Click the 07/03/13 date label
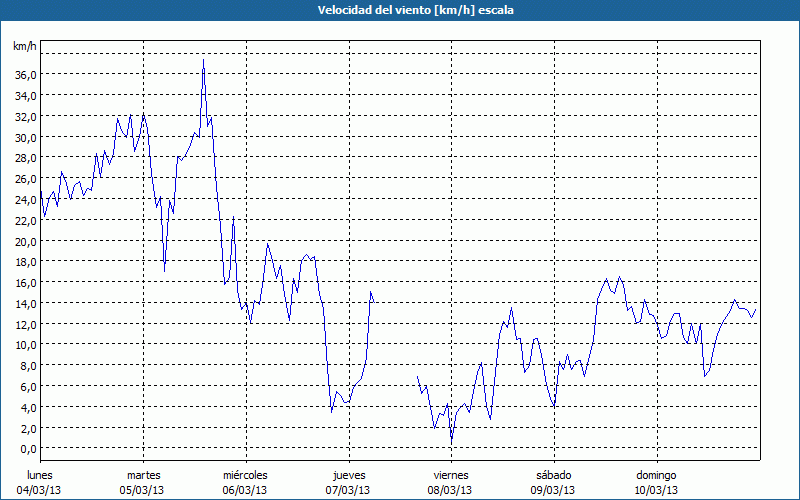 [x=348, y=490]
